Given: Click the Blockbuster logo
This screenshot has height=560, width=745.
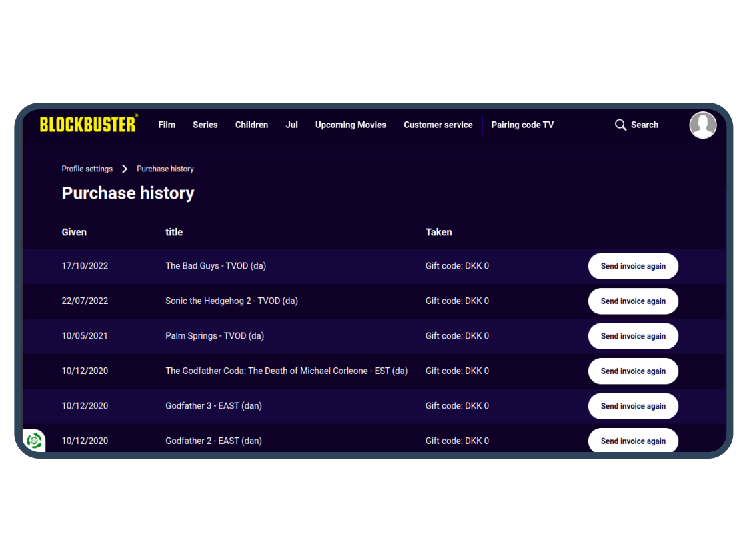Looking at the screenshot, I should pos(89,124).
